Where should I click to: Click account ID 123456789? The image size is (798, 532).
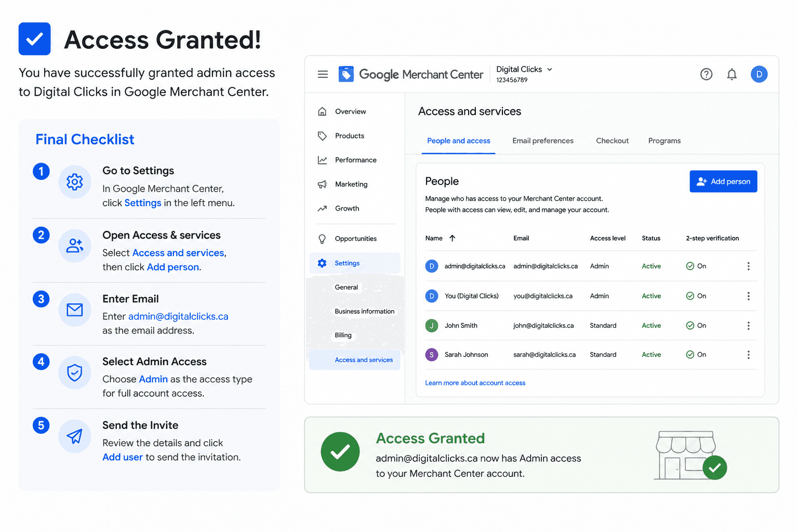(512, 80)
